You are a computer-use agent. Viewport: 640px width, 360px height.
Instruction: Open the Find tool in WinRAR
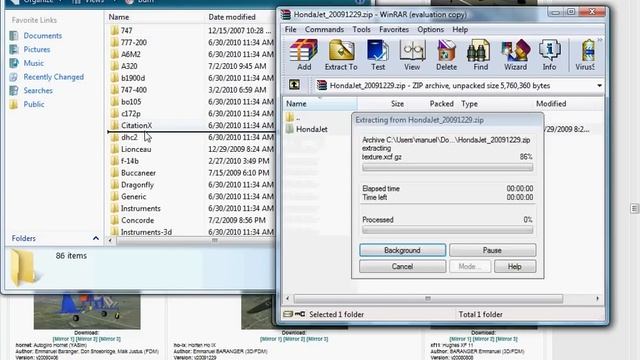coord(480,55)
